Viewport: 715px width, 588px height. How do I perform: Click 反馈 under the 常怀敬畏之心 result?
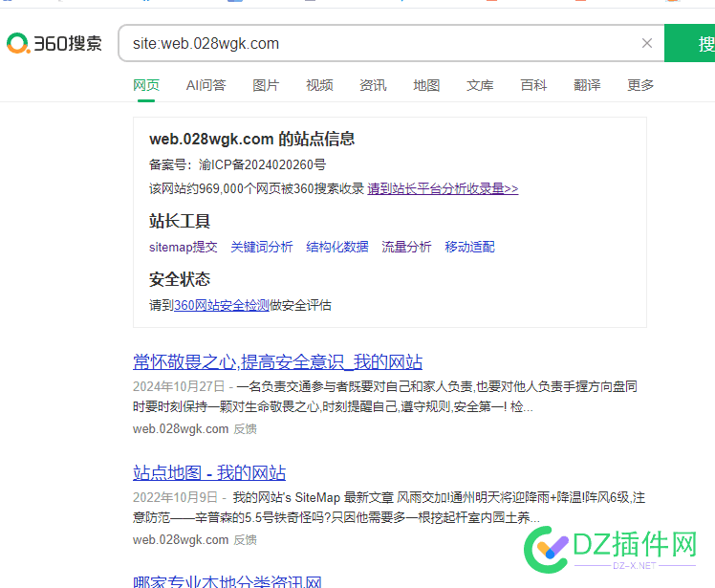point(246,429)
